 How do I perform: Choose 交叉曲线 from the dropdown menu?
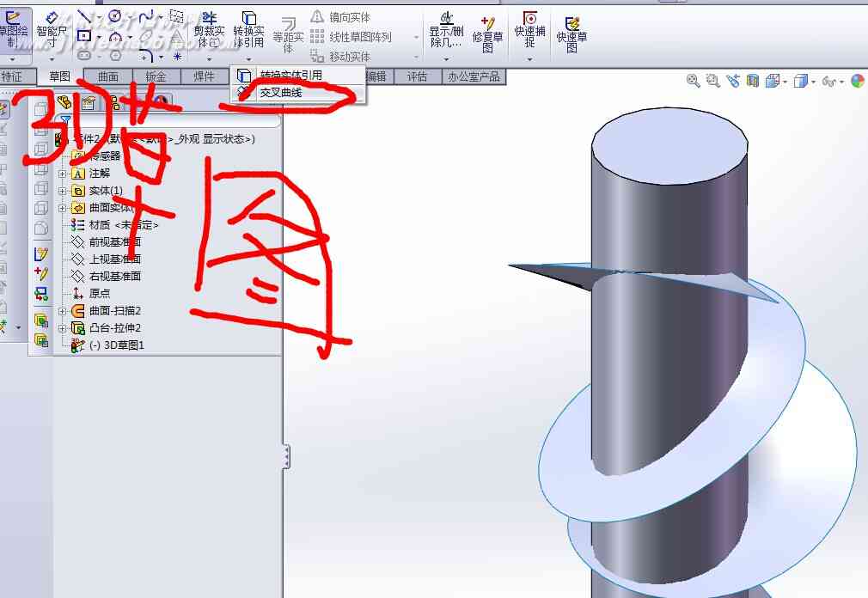point(298,93)
